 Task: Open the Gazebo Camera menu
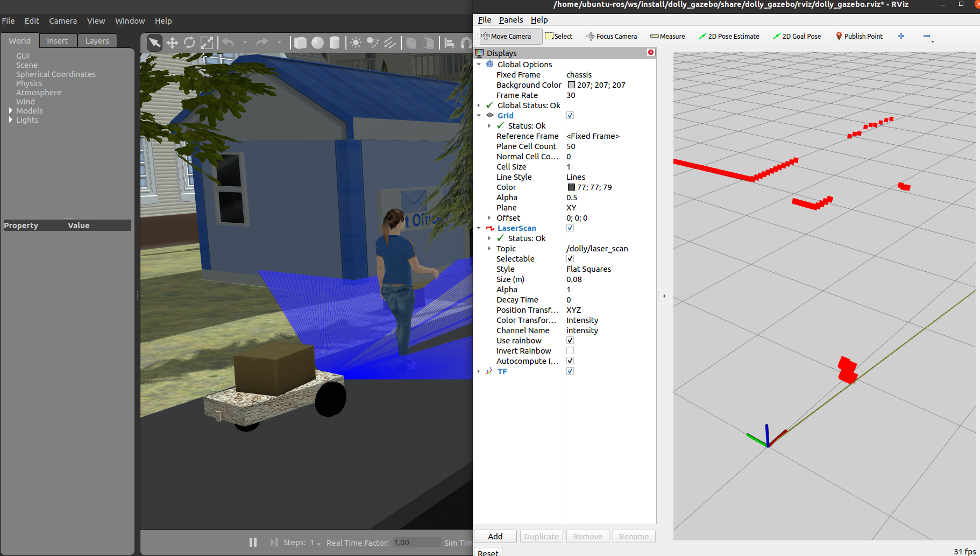pos(63,21)
